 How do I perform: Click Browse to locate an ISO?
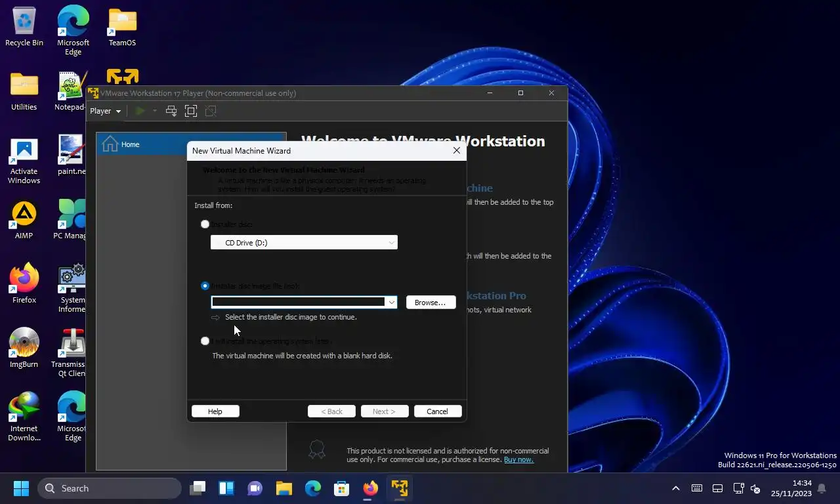430,303
